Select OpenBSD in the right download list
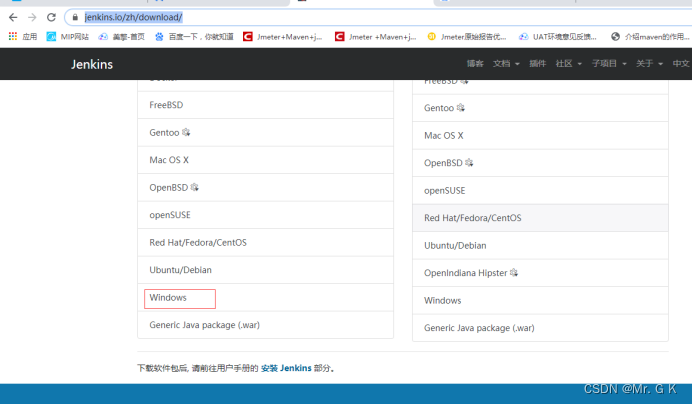Image resolution: width=693 pixels, height=404 pixels. [x=540, y=163]
